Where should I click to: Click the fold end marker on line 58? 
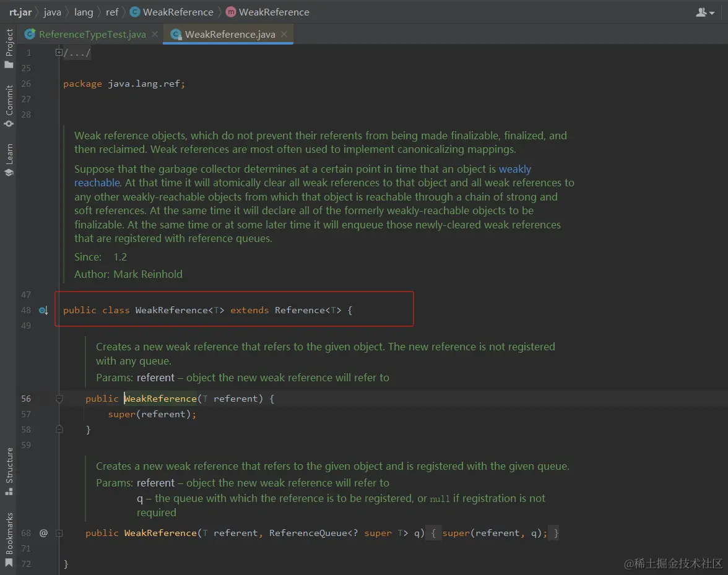(x=59, y=430)
